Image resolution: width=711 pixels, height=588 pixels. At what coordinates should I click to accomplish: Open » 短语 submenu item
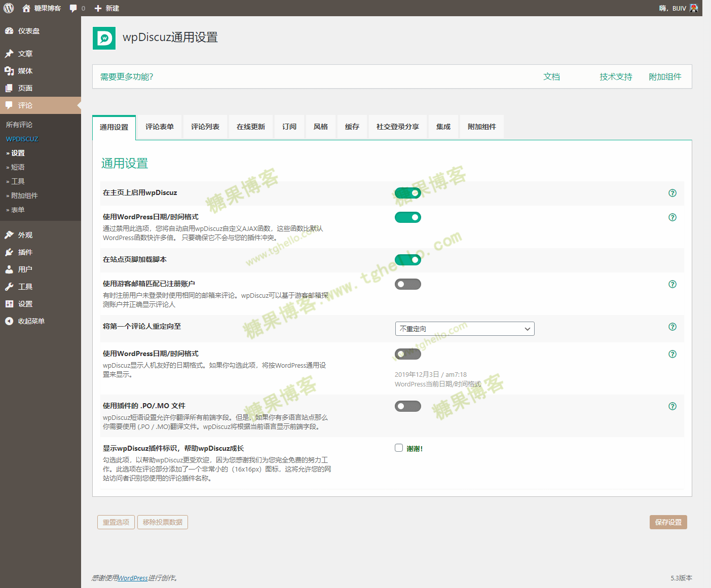point(15,167)
